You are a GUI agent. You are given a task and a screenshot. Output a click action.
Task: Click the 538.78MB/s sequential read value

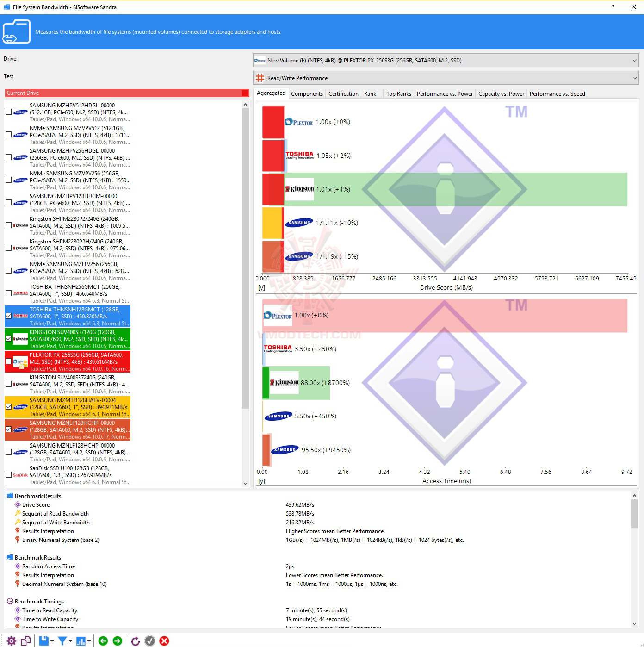tap(300, 513)
